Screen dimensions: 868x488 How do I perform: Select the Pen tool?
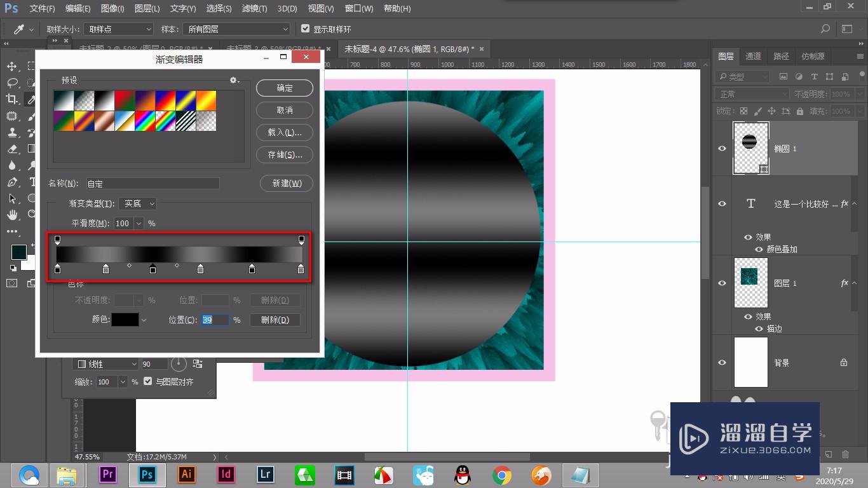click(12, 182)
